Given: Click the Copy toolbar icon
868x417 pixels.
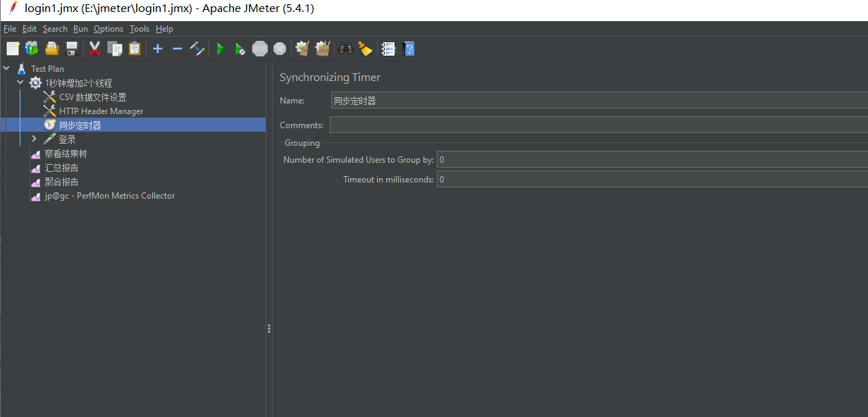Looking at the screenshot, I should (x=115, y=49).
